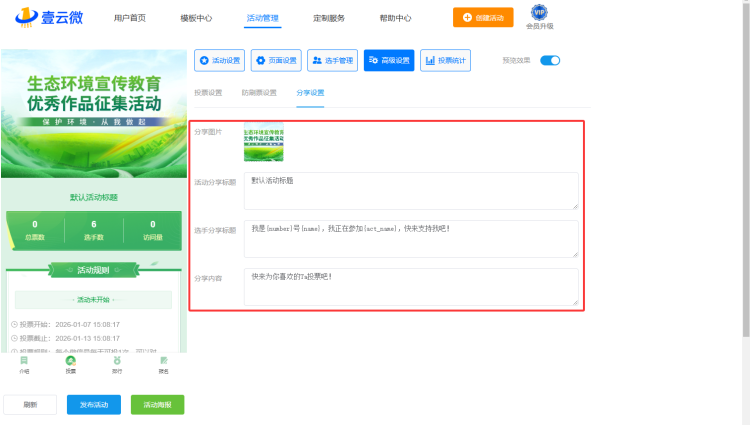This screenshot has height=425, width=750.
Task: Open 活动设置 activity settings
Action: point(219,61)
